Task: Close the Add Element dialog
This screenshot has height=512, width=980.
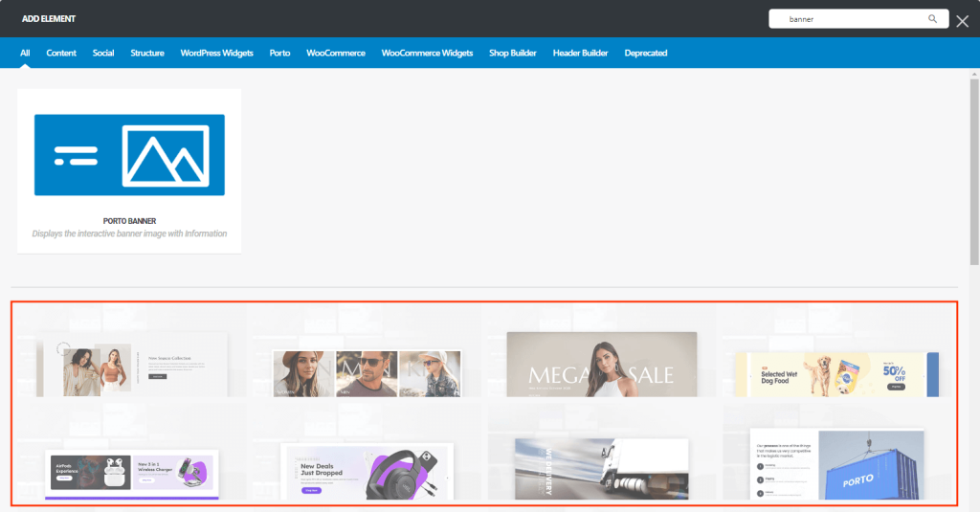Action: (963, 21)
